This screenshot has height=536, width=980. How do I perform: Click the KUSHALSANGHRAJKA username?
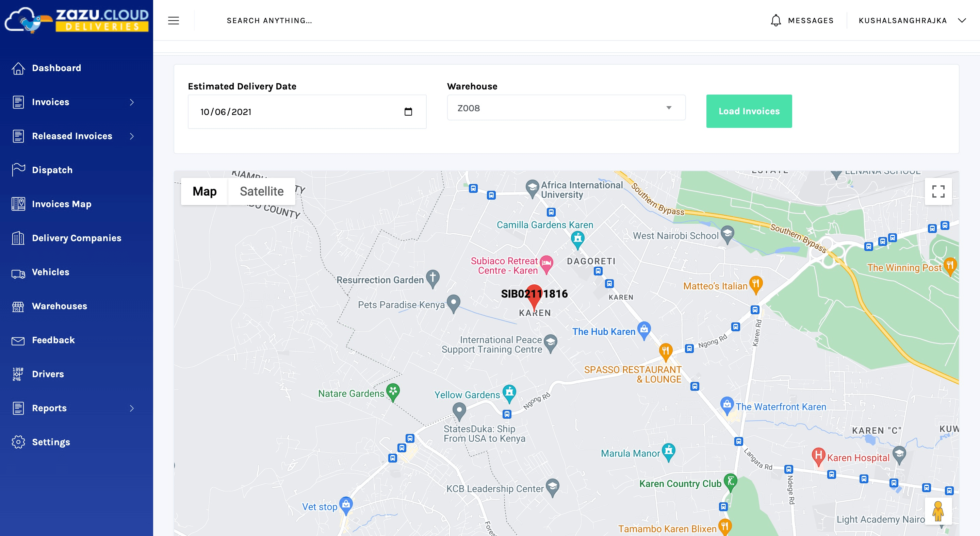coord(902,20)
